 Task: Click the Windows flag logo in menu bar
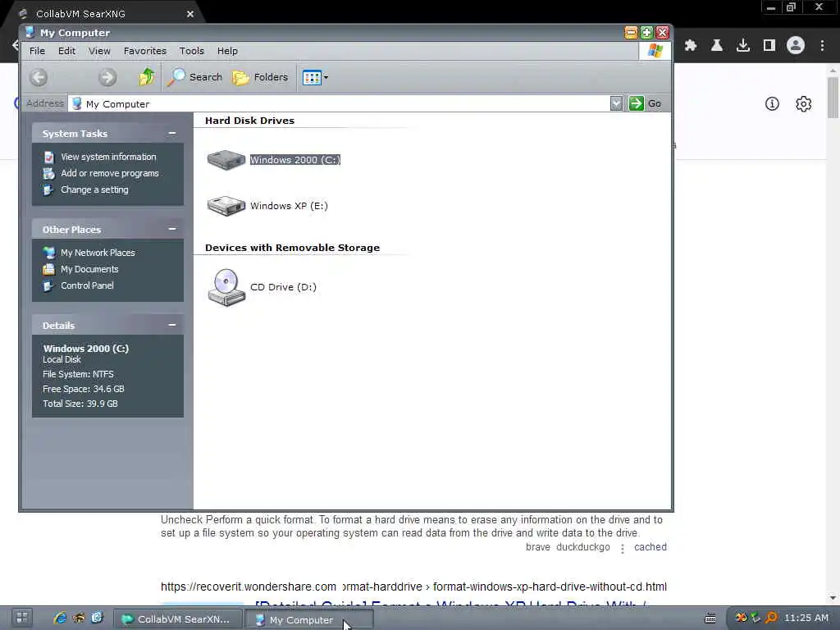pos(655,51)
